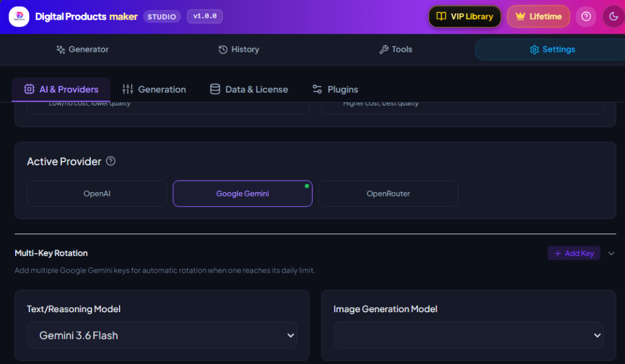Viewport: 625px width, 364px height.
Task: Click the Digital Products maker logo icon
Action: point(19,16)
